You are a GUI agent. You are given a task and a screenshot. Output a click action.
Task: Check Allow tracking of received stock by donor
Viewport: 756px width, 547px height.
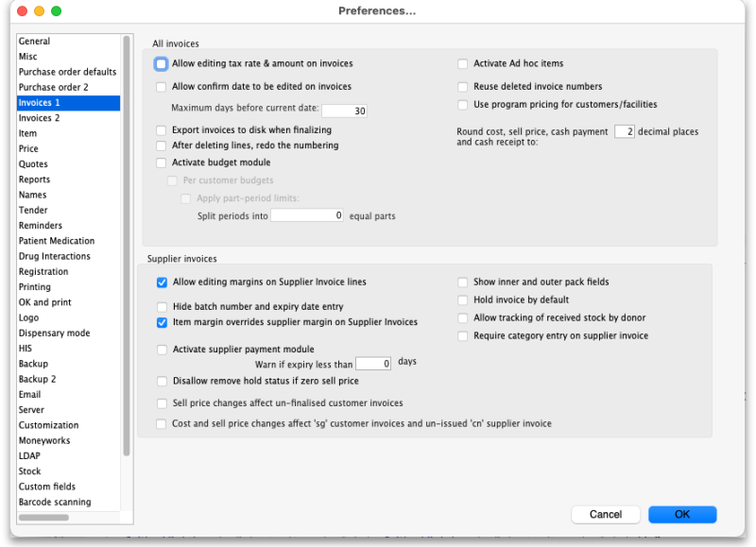(x=462, y=317)
